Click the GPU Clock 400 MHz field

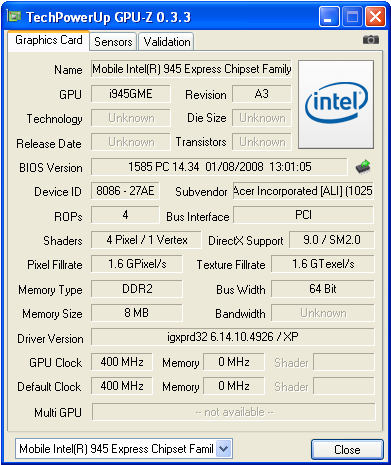pos(122,362)
